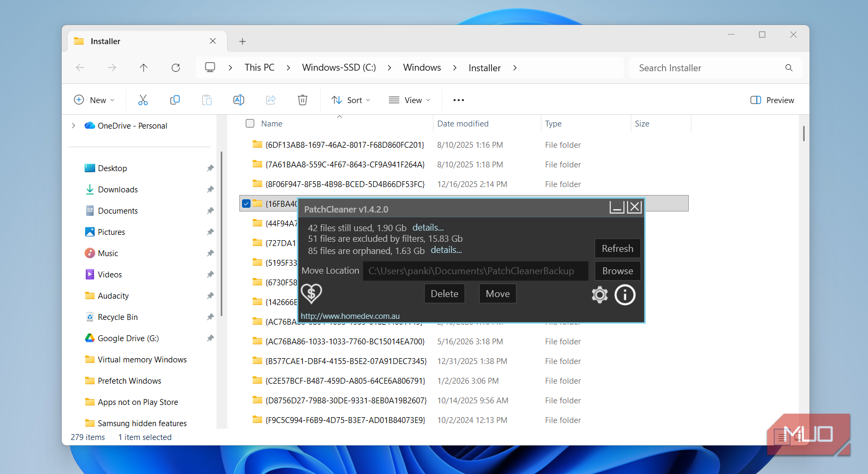
Task: Close the PatchCleaner dialog
Action: [634, 207]
